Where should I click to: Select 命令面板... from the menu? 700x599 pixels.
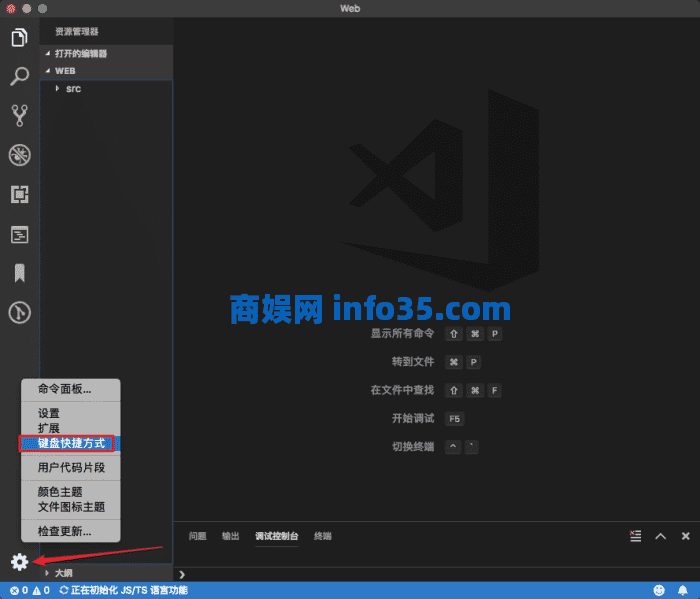(x=71, y=389)
